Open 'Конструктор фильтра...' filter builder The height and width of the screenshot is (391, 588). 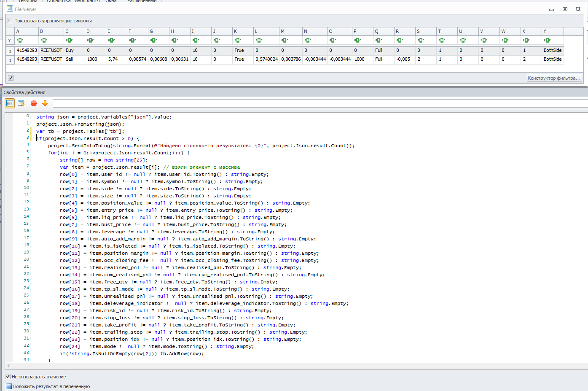(x=554, y=78)
